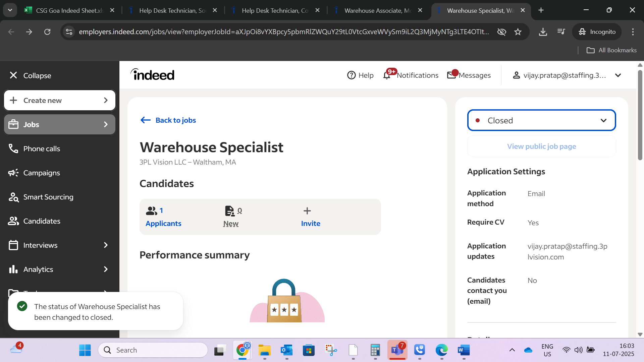Click the Invite link

pyautogui.click(x=311, y=224)
